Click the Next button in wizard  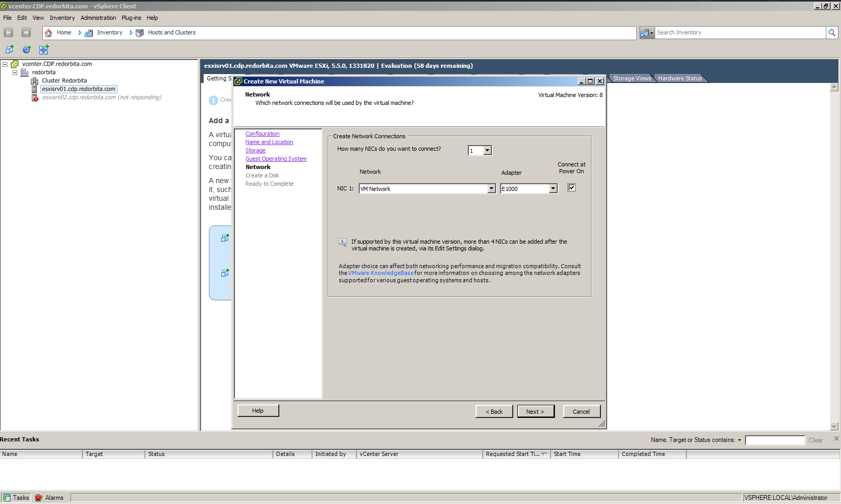coord(535,412)
